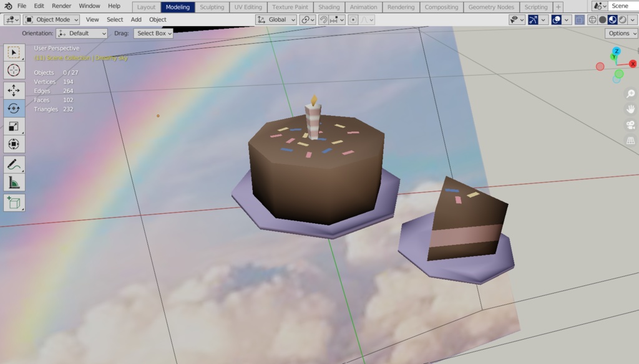
Task: Open the Render menu
Action: point(62,6)
